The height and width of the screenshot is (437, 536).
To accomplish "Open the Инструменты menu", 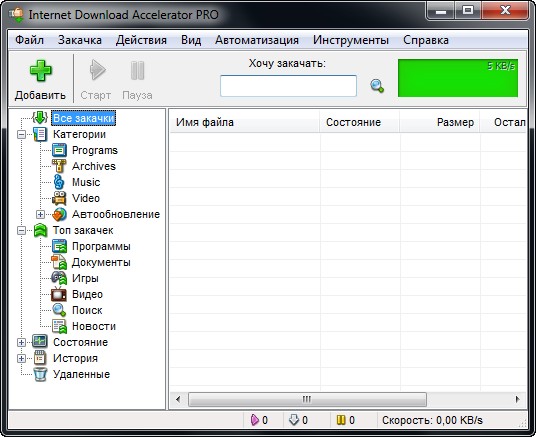I will (351, 40).
